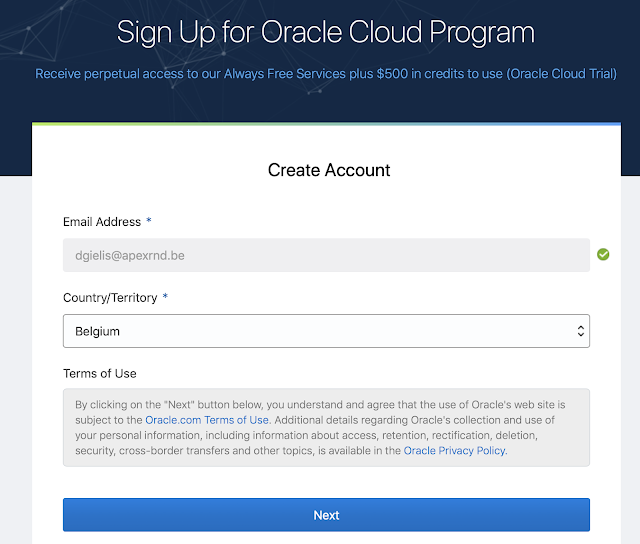The image size is (640, 544).
Task: Click the asterisk beside Email Address
Action: 149,221
